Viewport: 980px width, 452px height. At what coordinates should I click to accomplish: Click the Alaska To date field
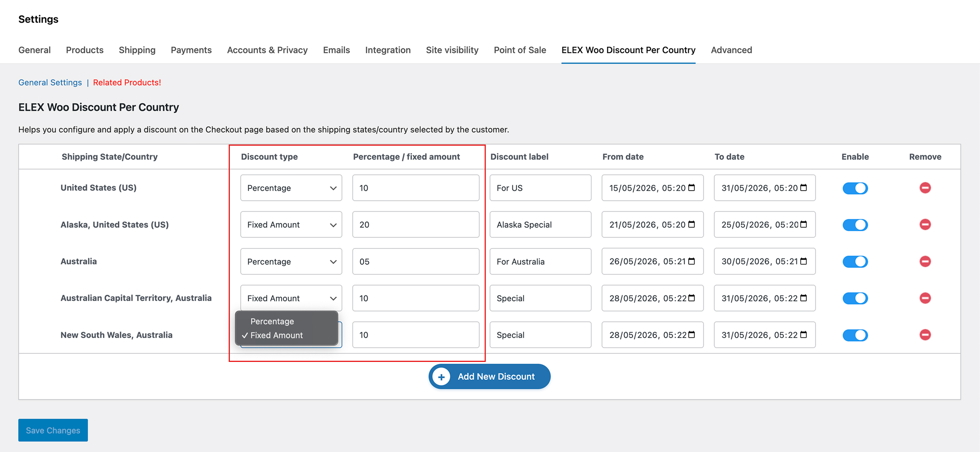pyautogui.click(x=764, y=225)
